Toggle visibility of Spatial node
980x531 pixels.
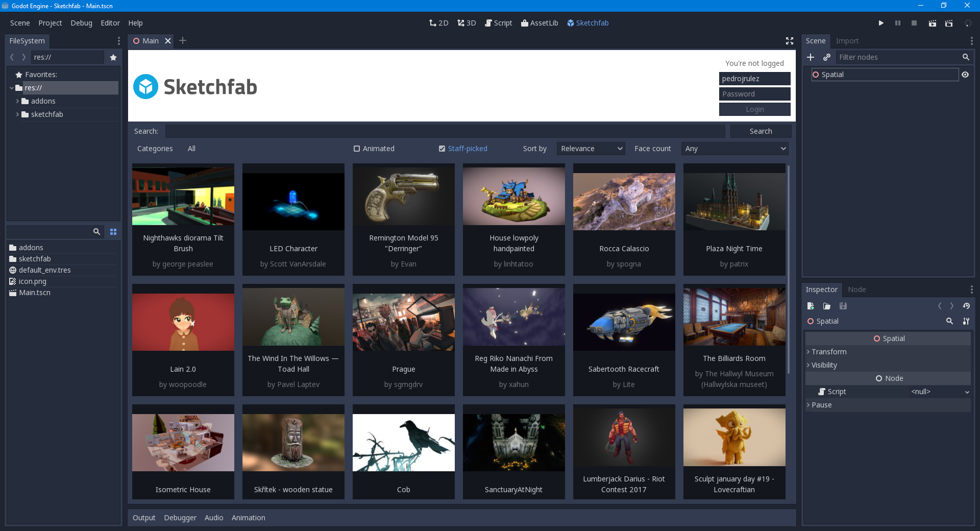coord(965,75)
